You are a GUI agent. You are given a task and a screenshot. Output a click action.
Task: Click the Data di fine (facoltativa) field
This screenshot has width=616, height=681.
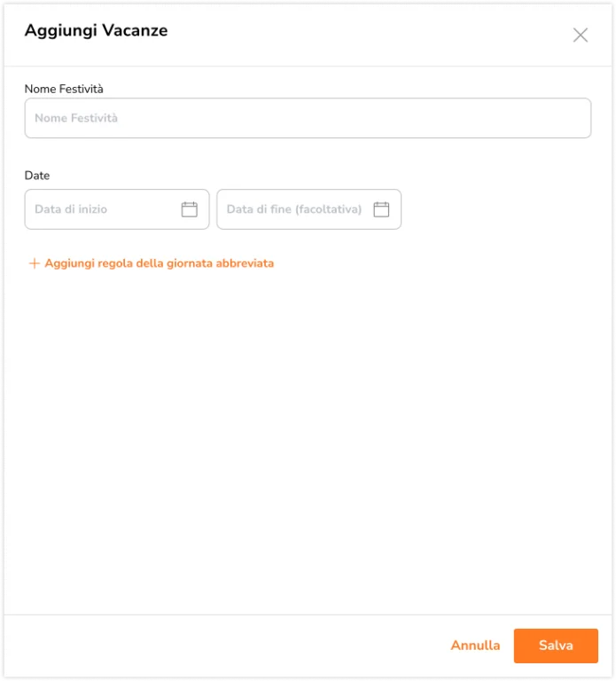tap(308, 209)
